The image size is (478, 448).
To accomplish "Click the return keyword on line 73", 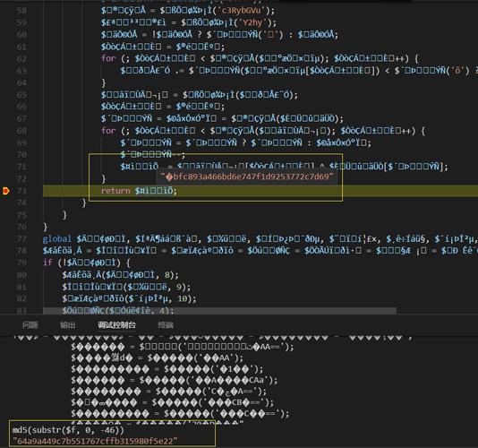I will click(115, 191).
